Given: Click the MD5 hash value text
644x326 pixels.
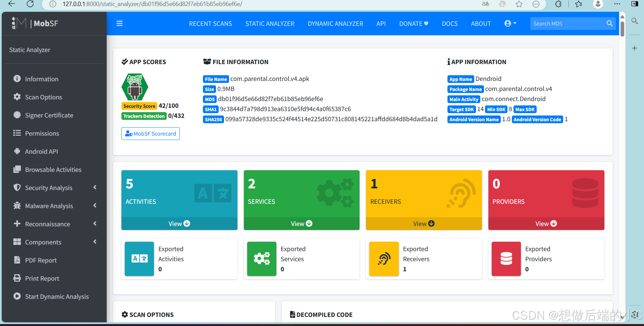Looking at the screenshot, I should pos(270,99).
